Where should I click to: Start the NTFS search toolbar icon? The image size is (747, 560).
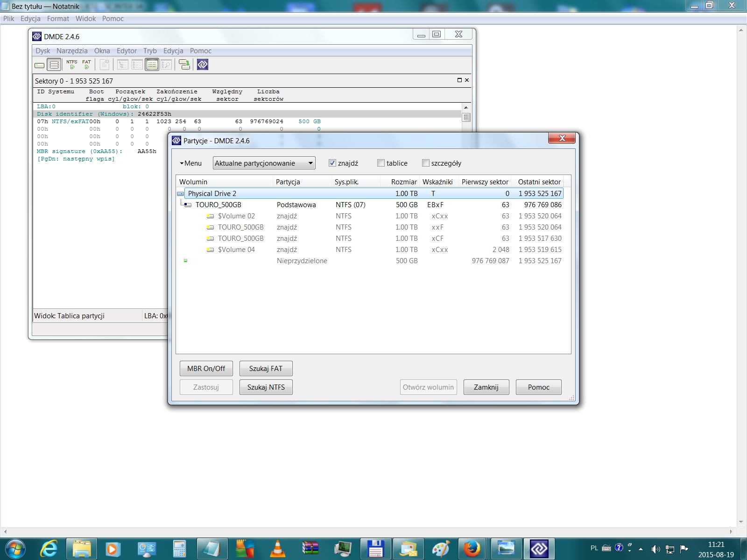[x=72, y=65]
